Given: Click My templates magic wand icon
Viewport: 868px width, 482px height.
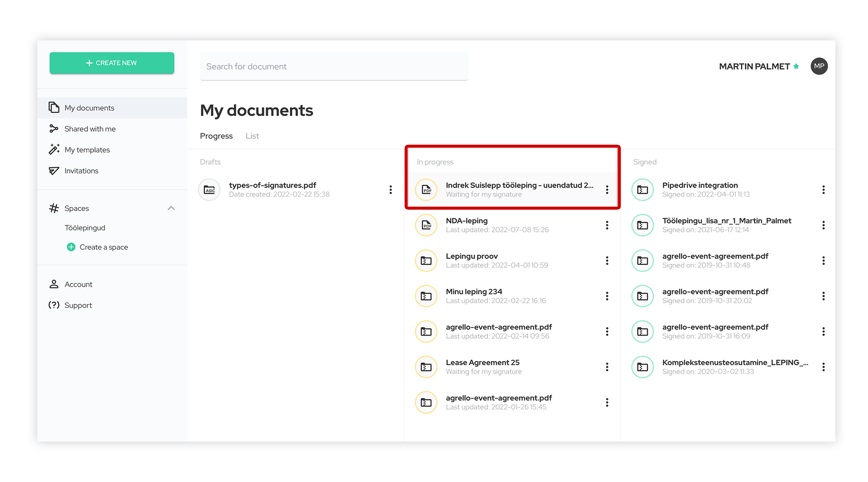Looking at the screenshot, I should click(54, 149).
